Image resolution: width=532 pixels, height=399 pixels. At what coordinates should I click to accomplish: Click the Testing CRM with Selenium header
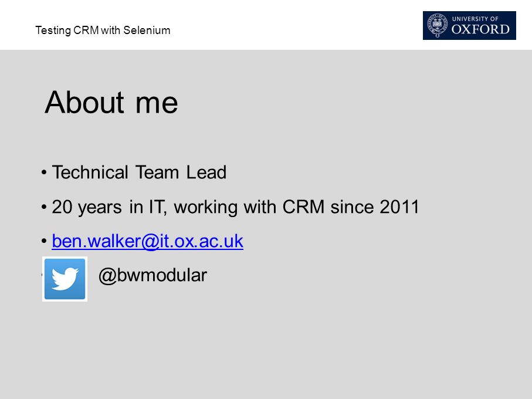[x=103, y=30]
